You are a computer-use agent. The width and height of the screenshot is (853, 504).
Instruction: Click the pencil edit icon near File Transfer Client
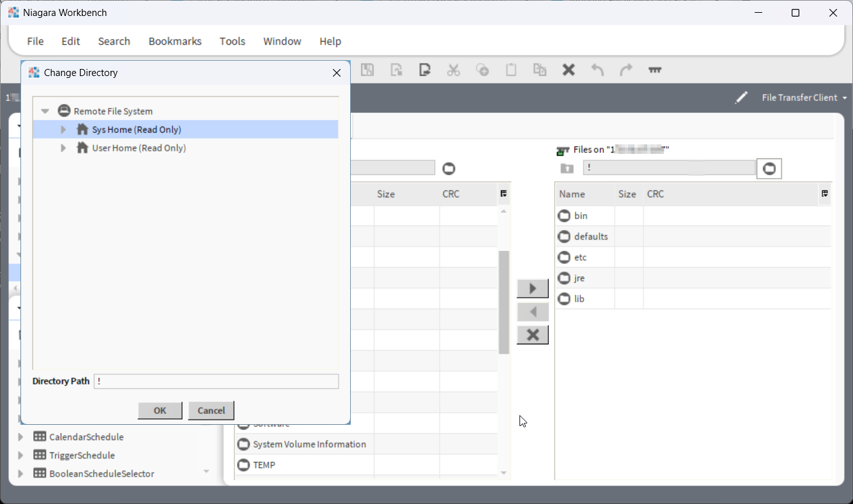point(741,98)
